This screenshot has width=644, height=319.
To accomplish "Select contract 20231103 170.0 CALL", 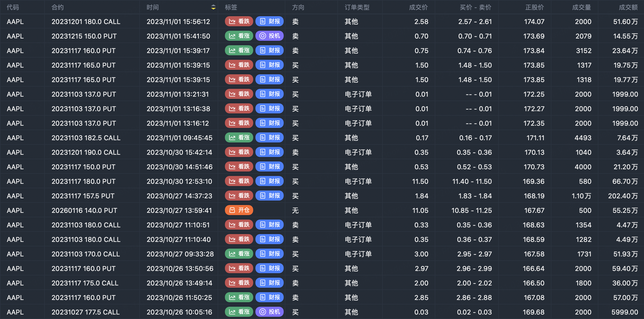I will click(x=86, y=254).
